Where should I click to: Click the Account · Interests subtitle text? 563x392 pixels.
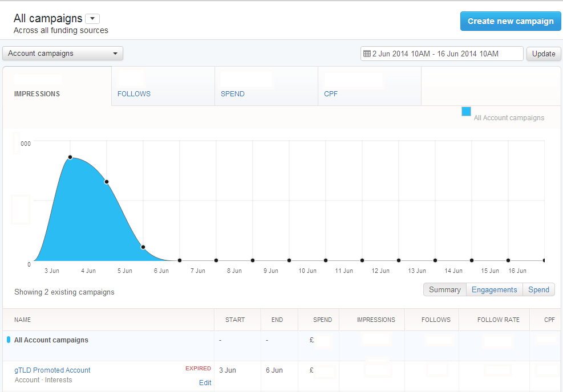43,380
